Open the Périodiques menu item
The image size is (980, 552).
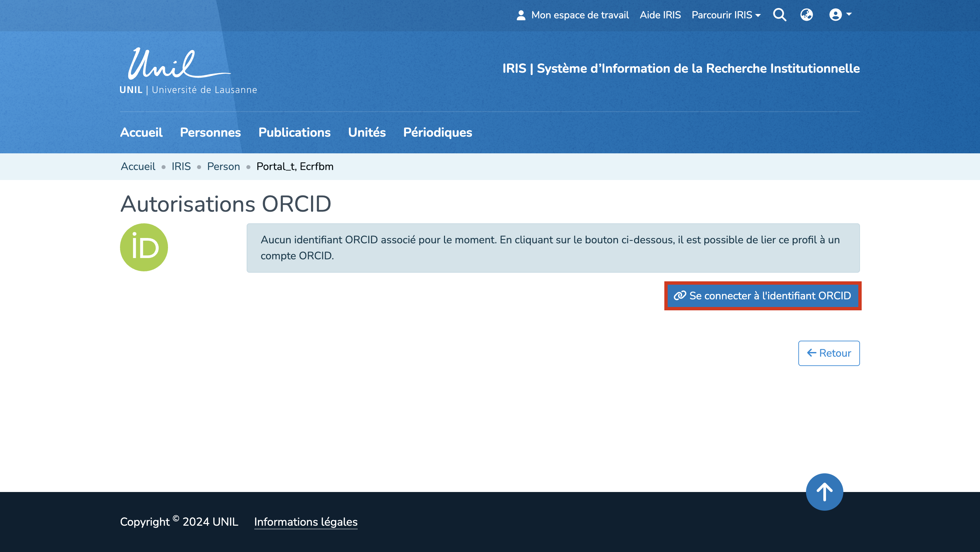coord(437,132)
